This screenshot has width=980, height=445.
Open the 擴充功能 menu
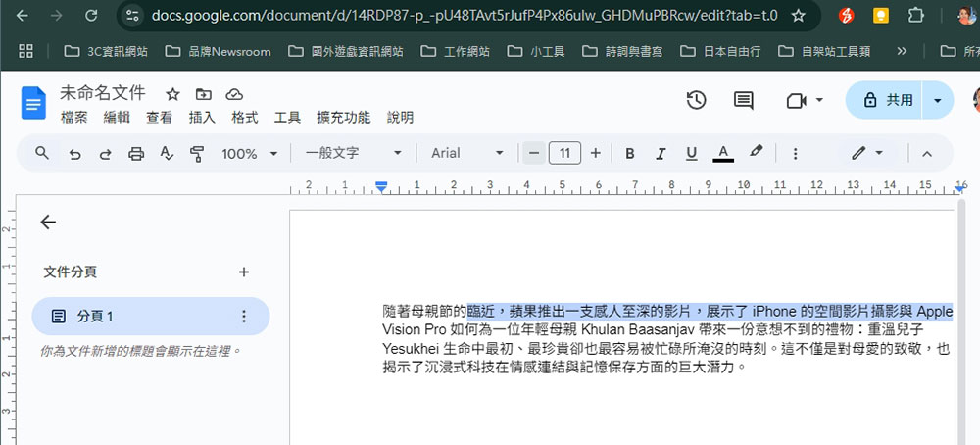pyautogui.click(x=343, y=118)
